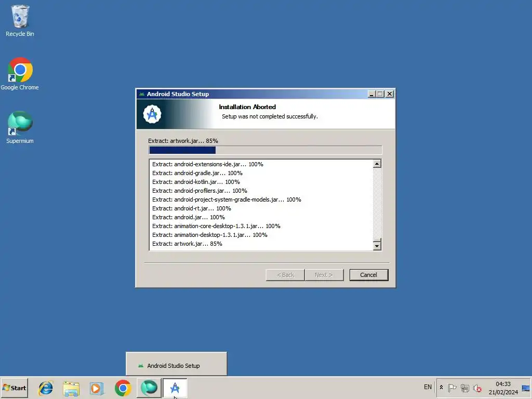Viewport: 532px width, 399px height.
Task: Open the Recycle Bin desktop icon
Action: click(x=20, y=21)
